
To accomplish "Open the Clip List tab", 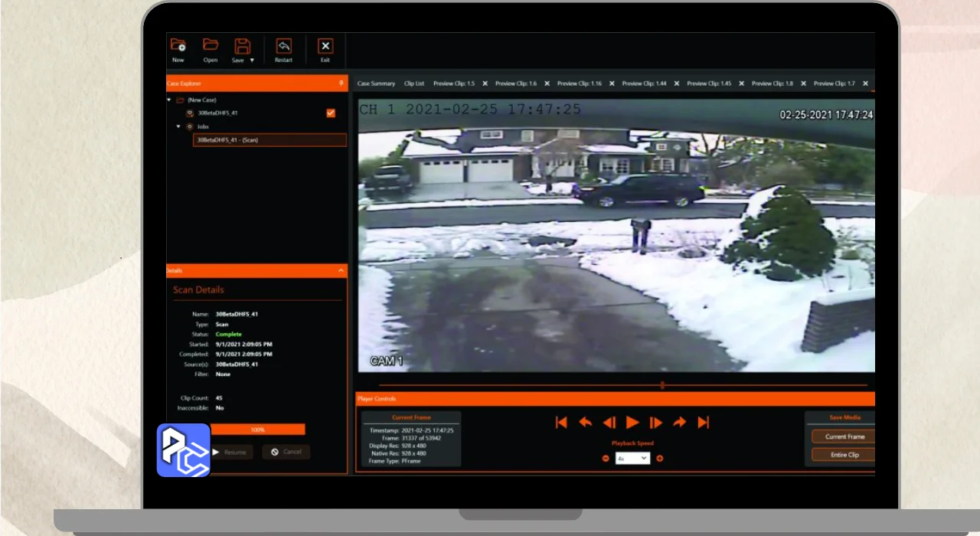I will point(414,83).
